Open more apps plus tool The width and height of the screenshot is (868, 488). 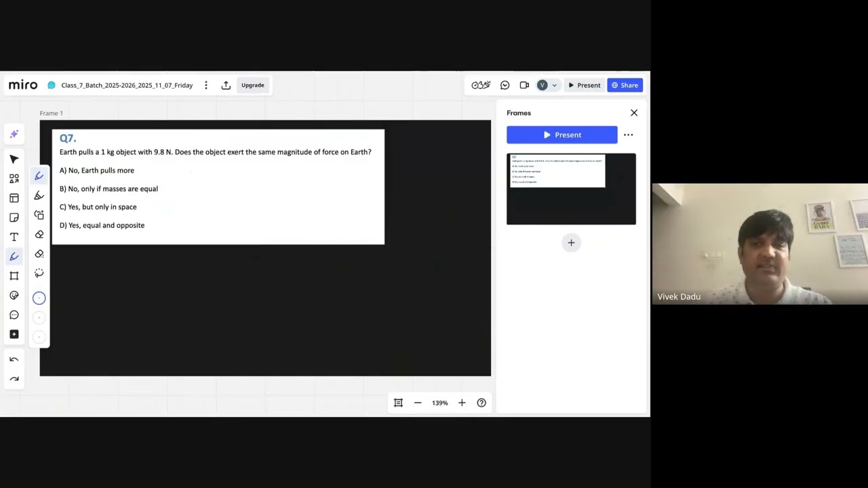pyautogui.click(x=14, y=334)
